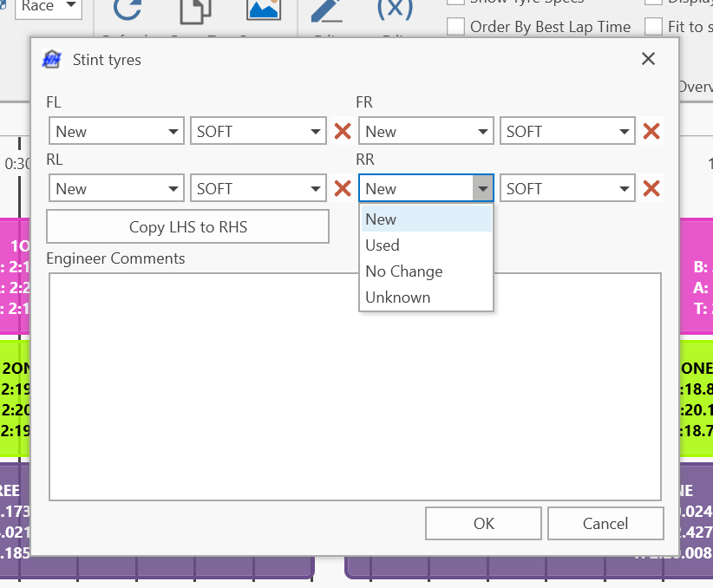Choose No Change in the RR dropdown list
Screen dimensions: 713x588
point(404,271)
